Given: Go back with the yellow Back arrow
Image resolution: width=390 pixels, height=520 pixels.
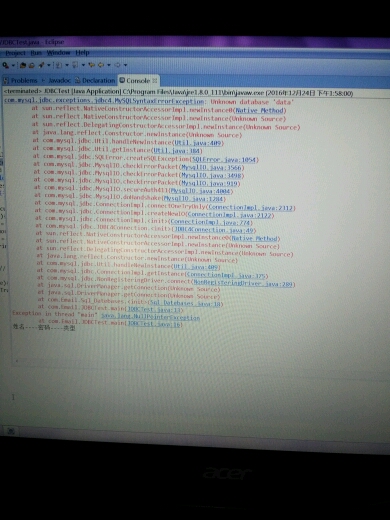Looking at the screenshot, I should (100, 65).
